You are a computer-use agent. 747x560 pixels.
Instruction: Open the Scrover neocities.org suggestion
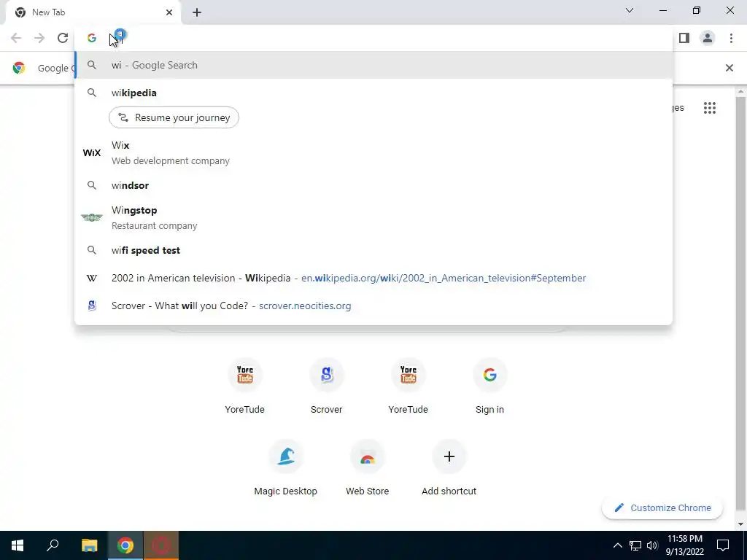pos(373,306)
